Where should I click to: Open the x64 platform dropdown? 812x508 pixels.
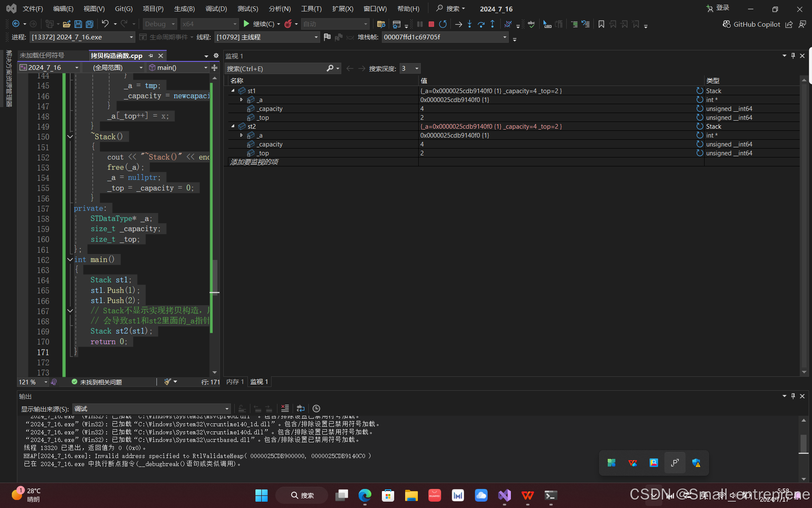pos(209,24)
